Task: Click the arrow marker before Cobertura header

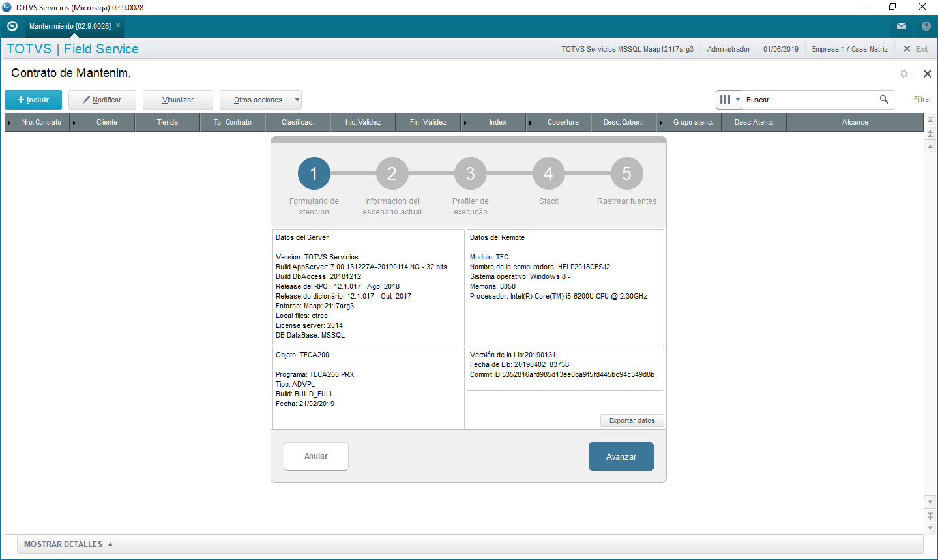Action: click(x=531, y=123)
